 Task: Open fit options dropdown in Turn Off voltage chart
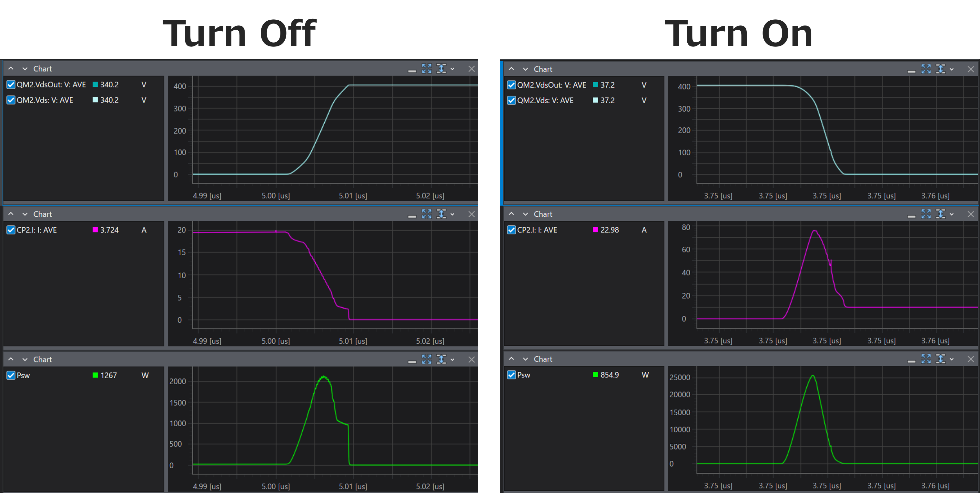[x=452, y=69]
